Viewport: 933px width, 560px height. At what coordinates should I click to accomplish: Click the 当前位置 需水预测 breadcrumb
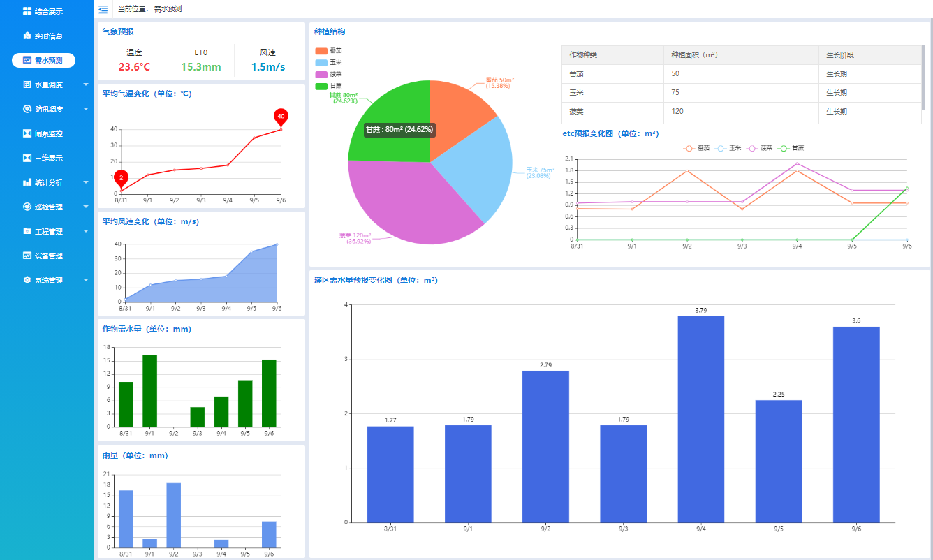150,9
